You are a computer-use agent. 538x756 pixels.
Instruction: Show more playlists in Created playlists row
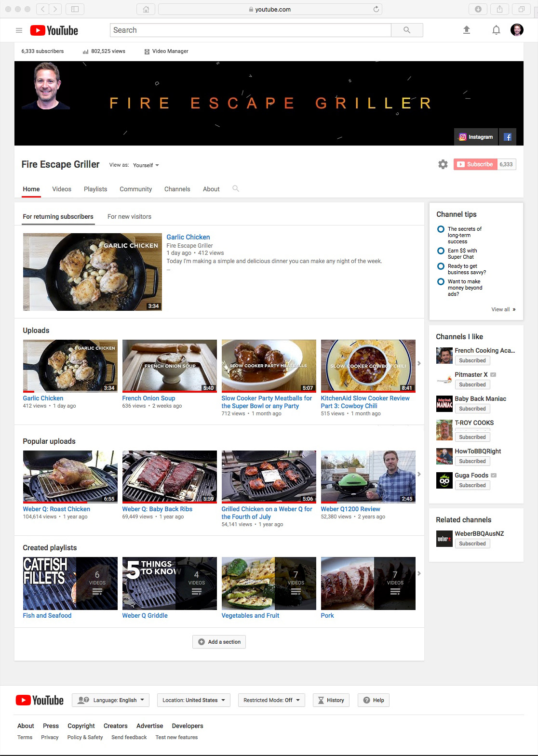point(419,573)
